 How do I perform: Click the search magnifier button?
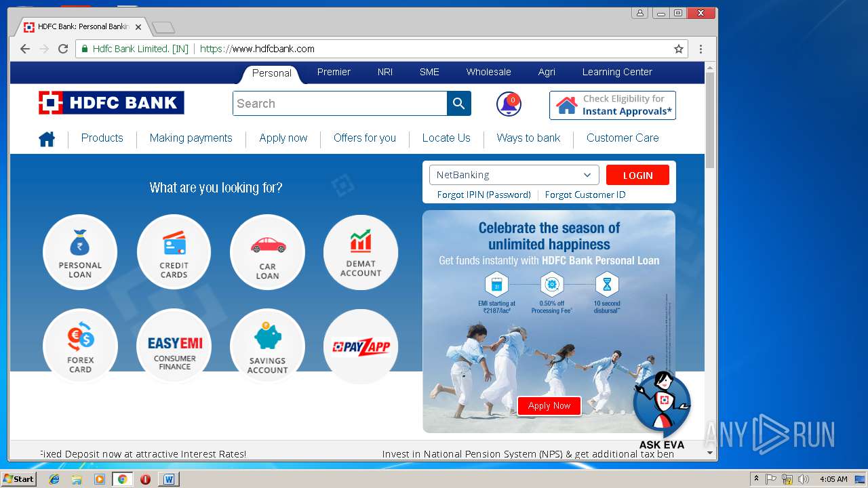(x=458, y=104)
